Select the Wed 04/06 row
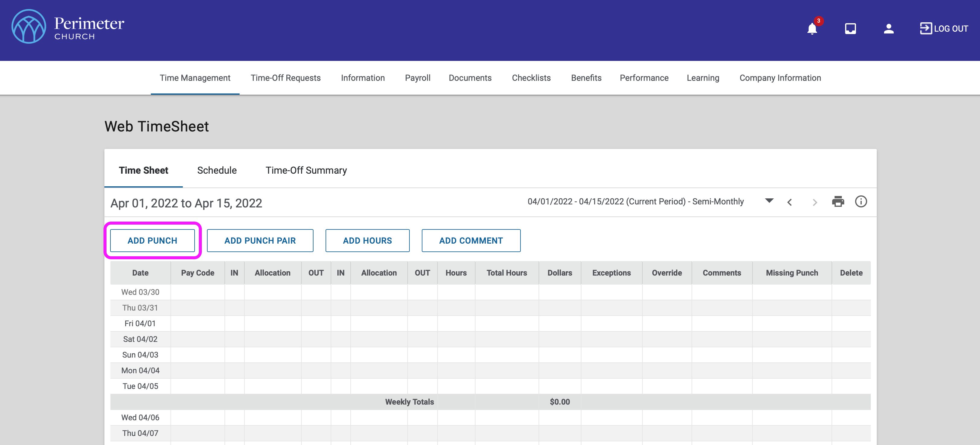 (x=490, y=418)
